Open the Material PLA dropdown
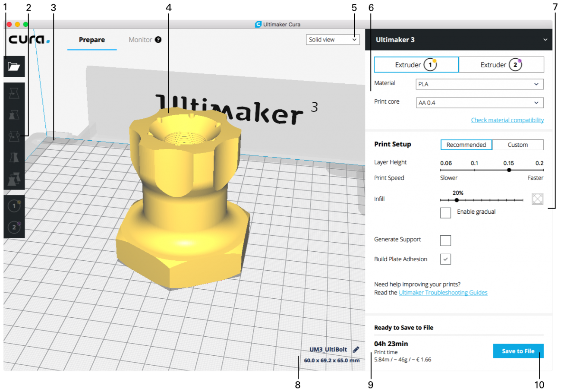Image resolution: width=561 pixels, height=392 pixels. pos(479,84)
